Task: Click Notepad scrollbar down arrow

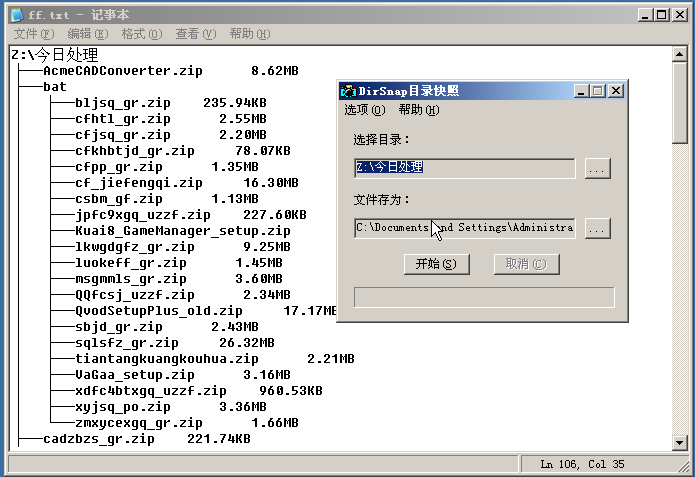Action: click(679, 442)
